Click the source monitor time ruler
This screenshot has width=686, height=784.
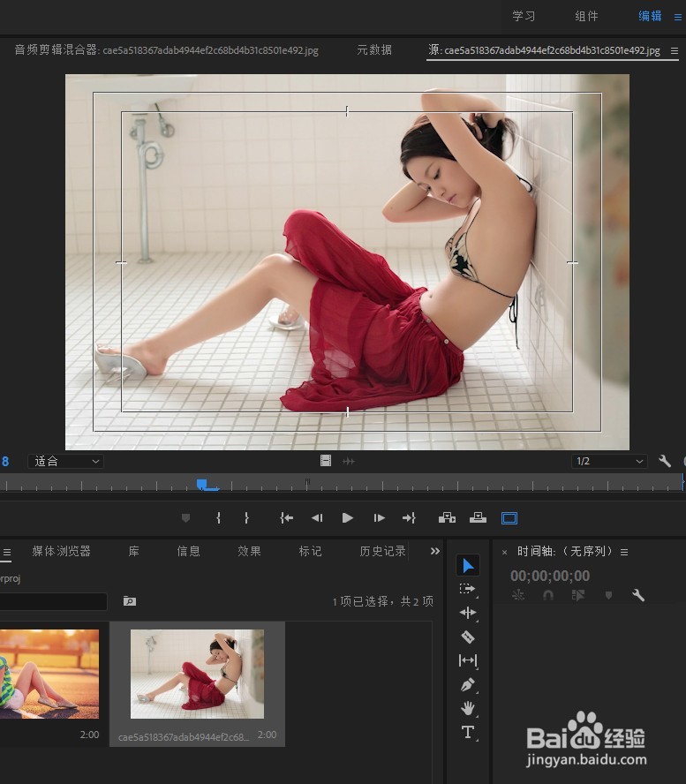point(342,484)
